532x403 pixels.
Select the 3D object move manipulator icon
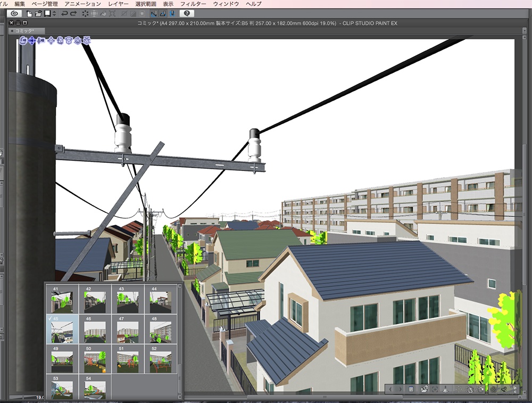pyautogui.click(x=51, y=40)
